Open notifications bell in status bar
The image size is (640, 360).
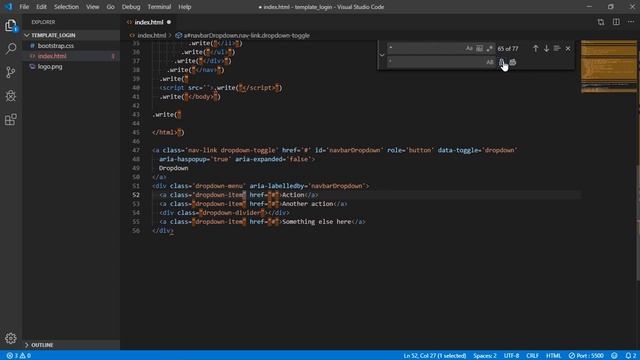(x=631, y=356)
